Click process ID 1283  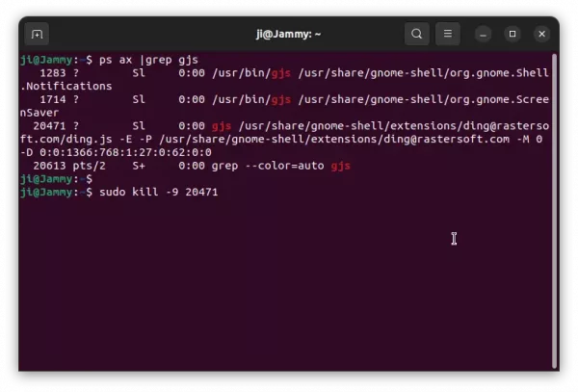53,73
